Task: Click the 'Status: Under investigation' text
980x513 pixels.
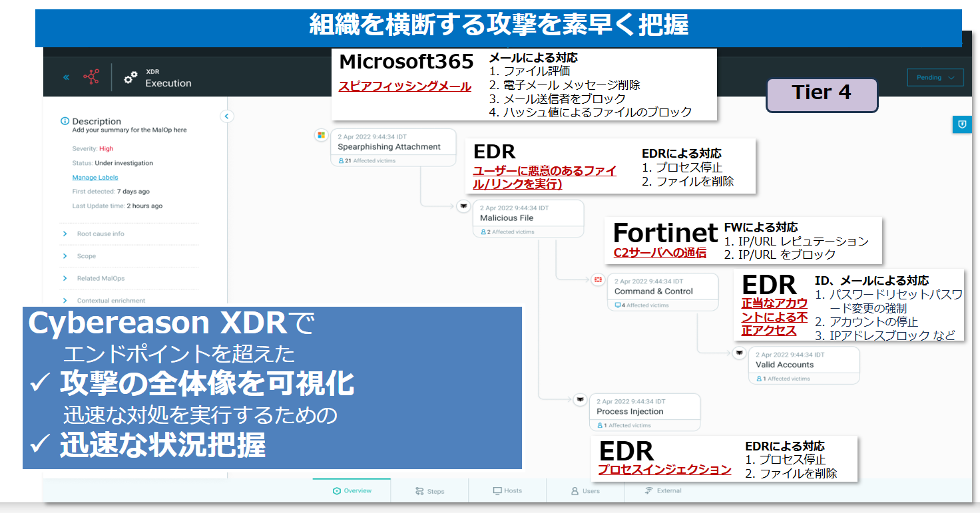Action: [x=113, y=163]
